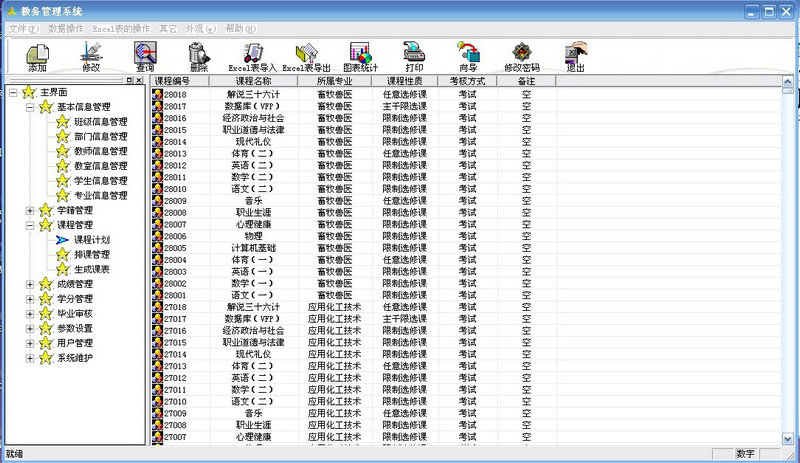Click the table scrollbar down arrow
800x463 pixels.
point(788,438)
